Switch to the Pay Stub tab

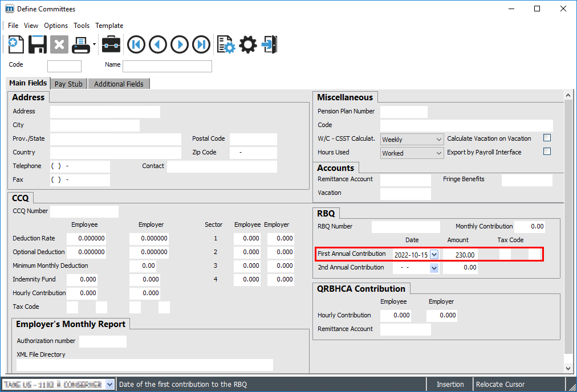[x=68, y=84]
